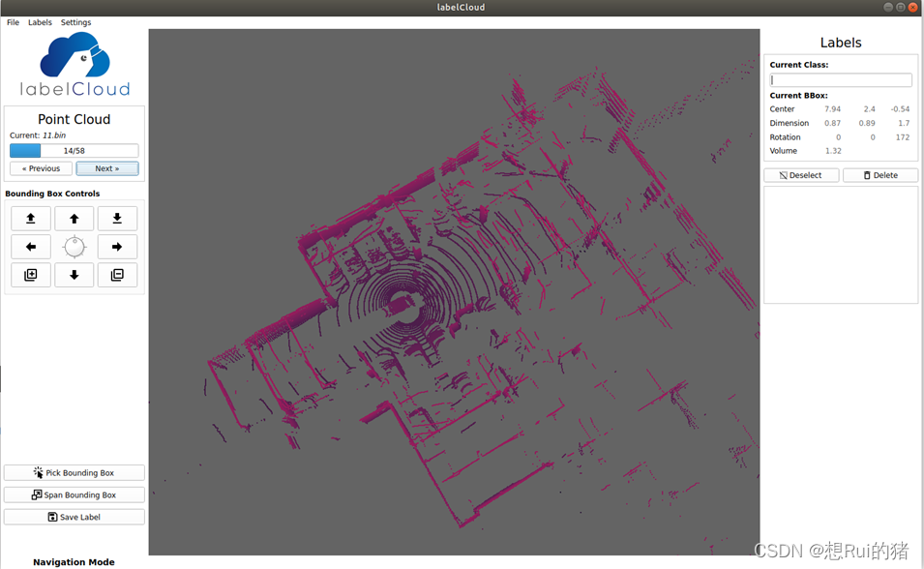The height and width of the screenshot is (569, 924).
Task: Click the plain down arrow box control
Action: tap(75, 275)
